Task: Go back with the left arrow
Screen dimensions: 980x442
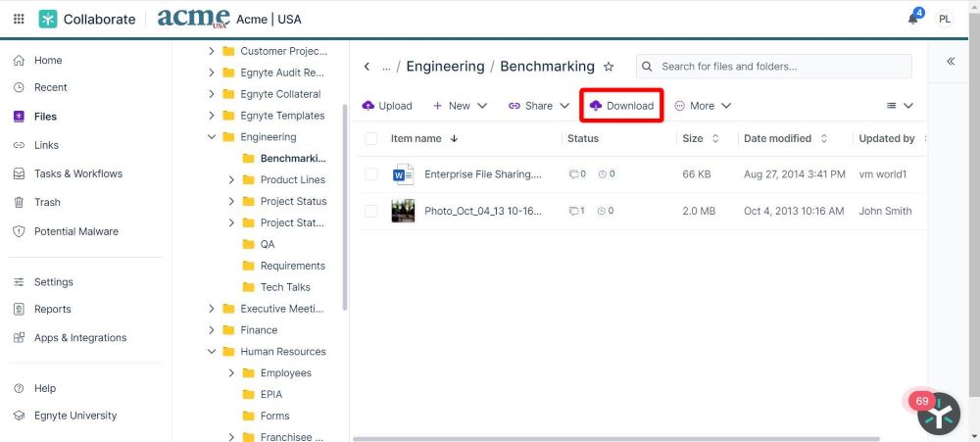Action: 367,67
